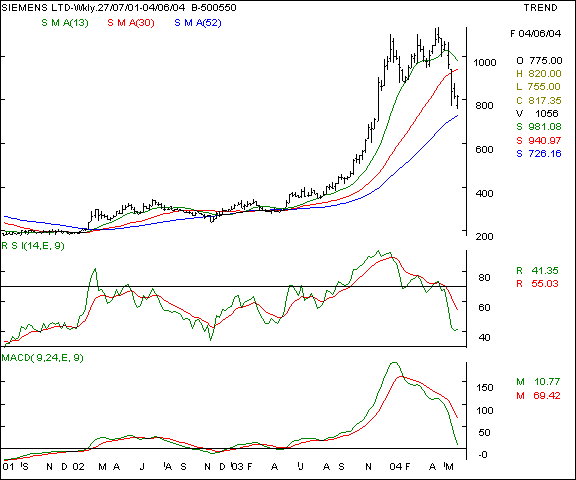The image size is (576, 480).
Task: Select the SMA(30) legend label
Action: pos(131,23)
